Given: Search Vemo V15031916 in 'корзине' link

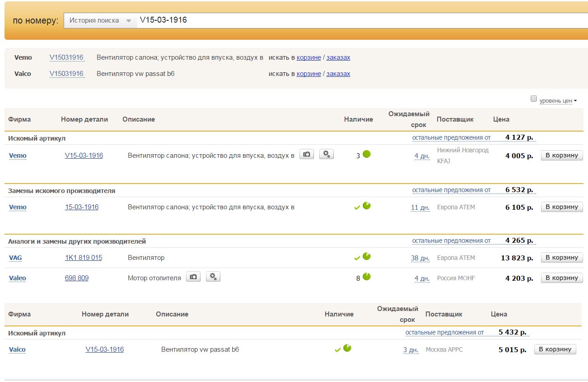Looking at the screenshot, I should 309,57.
